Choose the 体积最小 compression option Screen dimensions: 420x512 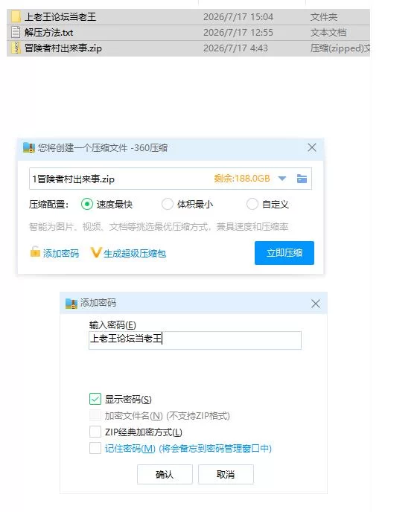[168, 205]
